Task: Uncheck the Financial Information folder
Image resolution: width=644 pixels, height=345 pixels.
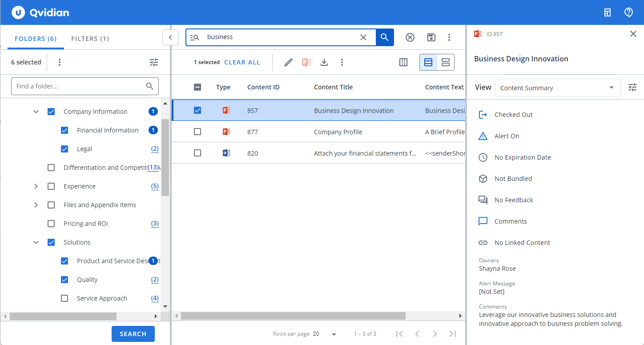Action: (x=64, y=130)
